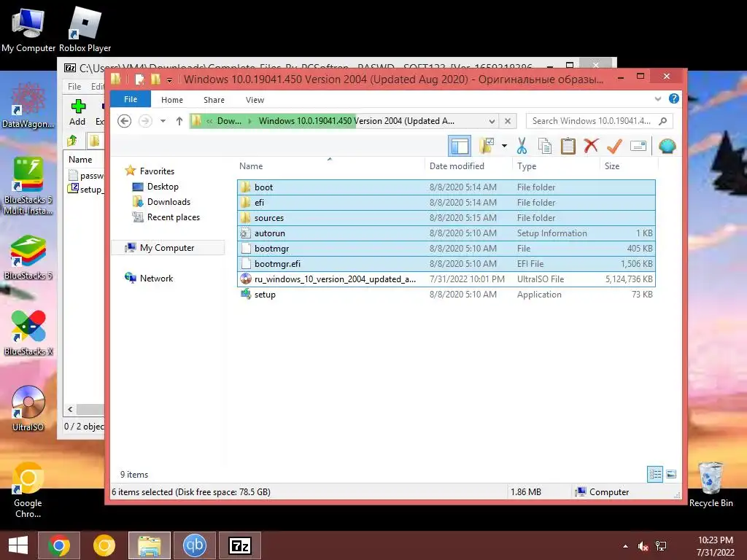Select the autorun file
Image resolution: width=747 pixels, height=560 pixels.
click(446, 233)
